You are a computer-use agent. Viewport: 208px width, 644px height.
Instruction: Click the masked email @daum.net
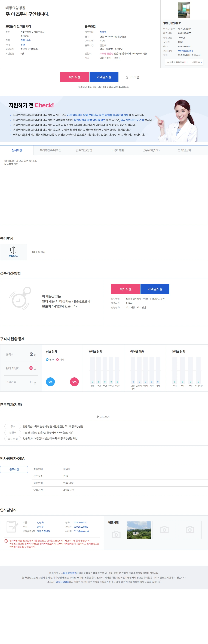click(81, 531)
